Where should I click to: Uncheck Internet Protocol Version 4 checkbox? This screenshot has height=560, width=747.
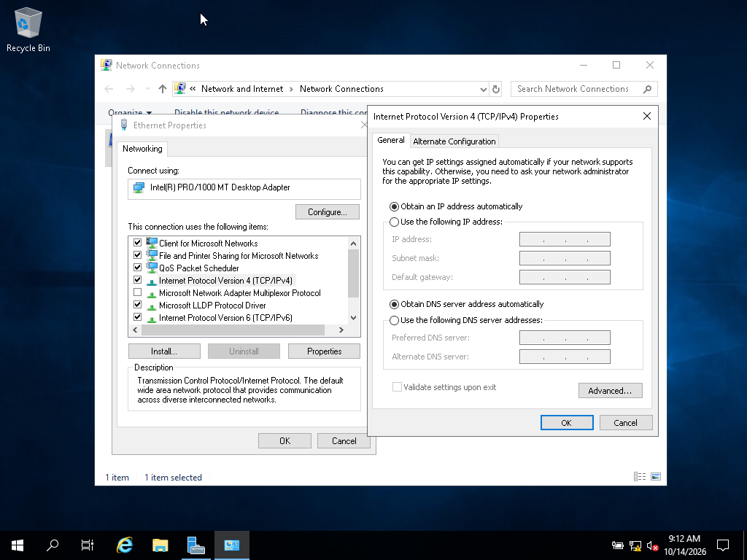(138, 280)
